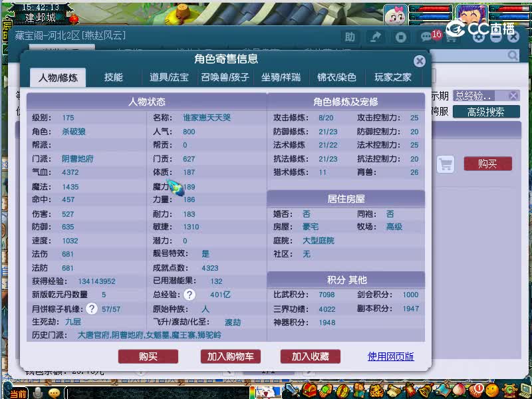Click the 加入收藏 button
Screen dimensions: 532x399
[310, 356]
